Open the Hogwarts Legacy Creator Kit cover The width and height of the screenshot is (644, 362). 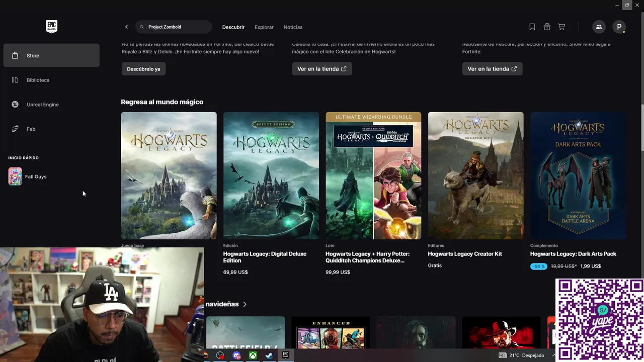click(x=475, y=175)
